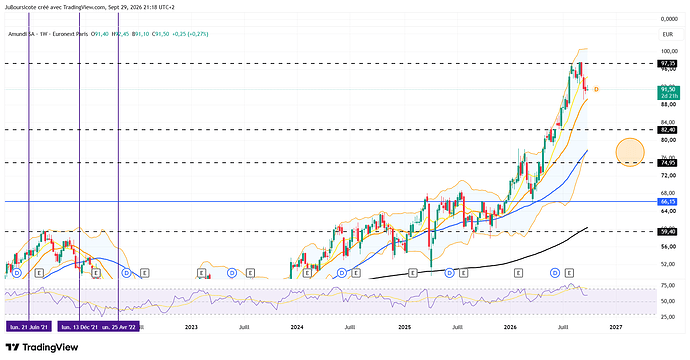This screenshot has width=690, height=360.
Task: Click the E marker just after Juill 2024
Action: coord(356,273)
